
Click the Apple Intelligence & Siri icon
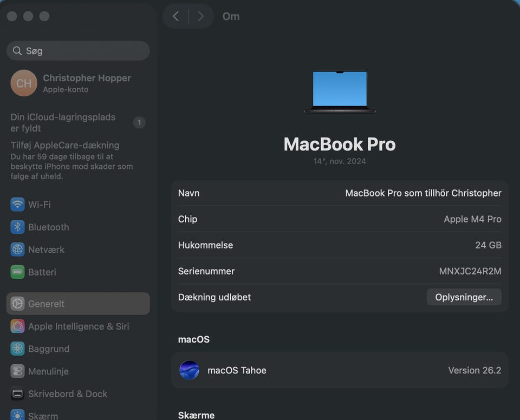(17, 326)
